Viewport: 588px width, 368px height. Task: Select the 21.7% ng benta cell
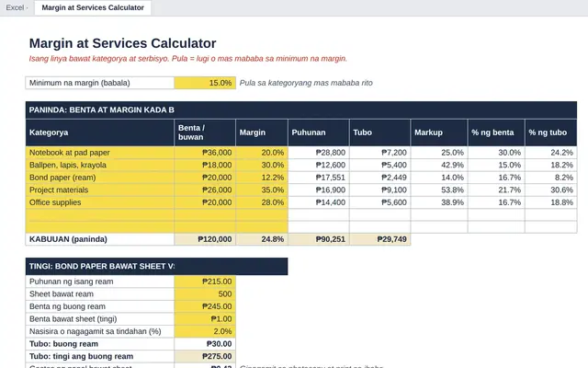click(x=496, y=190)
